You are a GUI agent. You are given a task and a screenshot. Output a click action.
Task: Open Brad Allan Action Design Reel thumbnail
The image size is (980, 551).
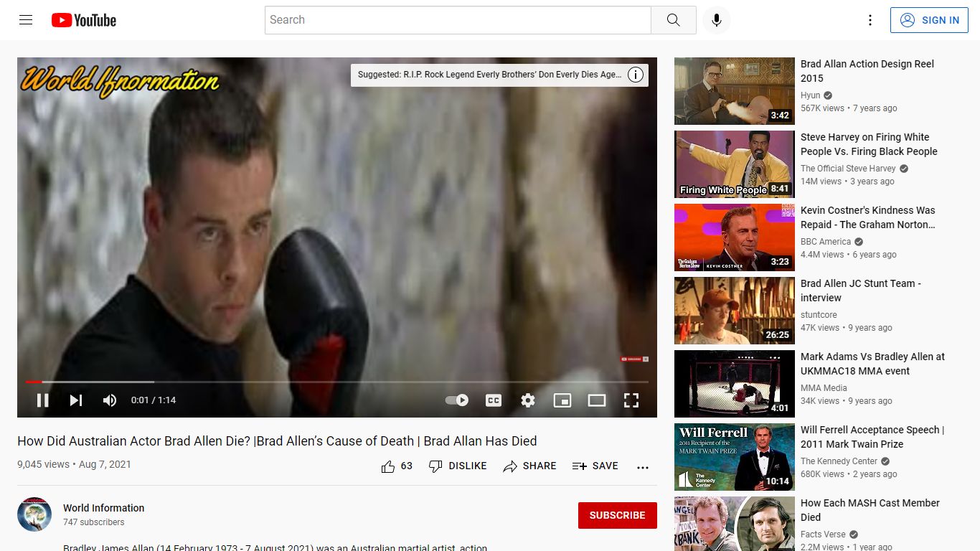735,91
